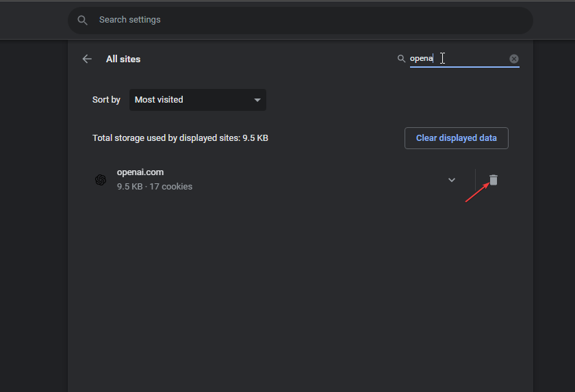This screenshot has width=575, height=392.
Task: Click Clear displayed data button
Action: coord(456,138)
